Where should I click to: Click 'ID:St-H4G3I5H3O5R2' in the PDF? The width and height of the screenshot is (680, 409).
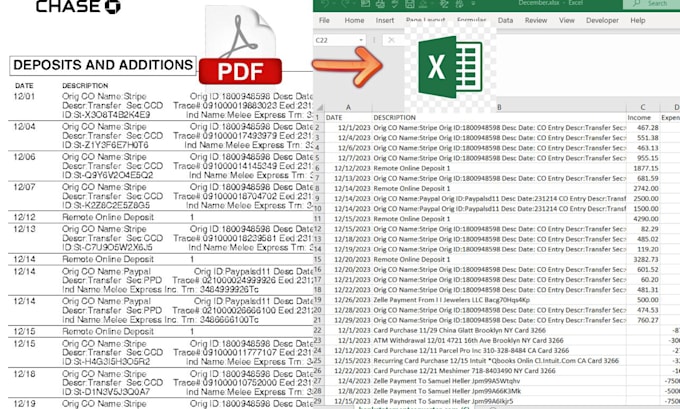point(106,362)
